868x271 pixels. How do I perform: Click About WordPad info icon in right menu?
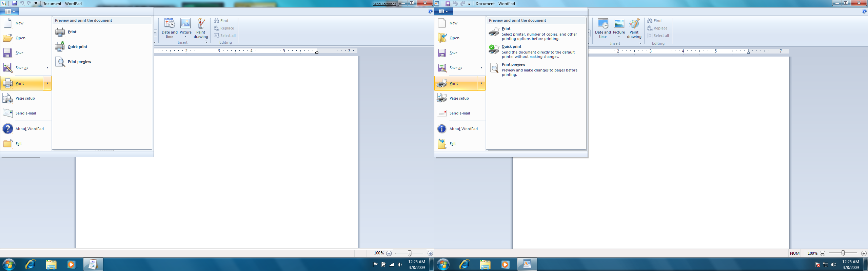[x=442, y=129]
